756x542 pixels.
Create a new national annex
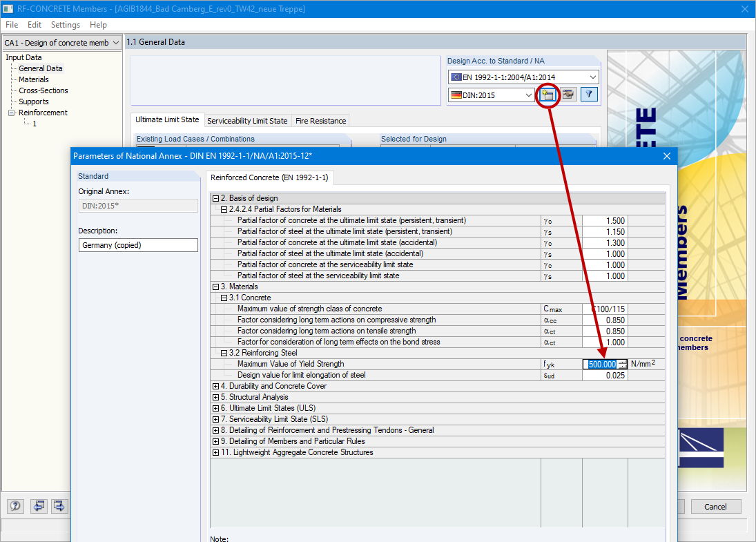(547, 95)
